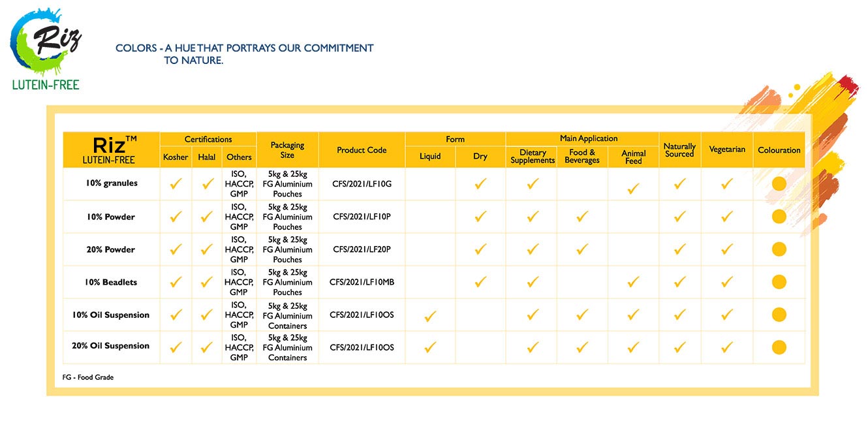
Task: Click the Colors commitment to nature headline
Action: [x=245, y=54]
